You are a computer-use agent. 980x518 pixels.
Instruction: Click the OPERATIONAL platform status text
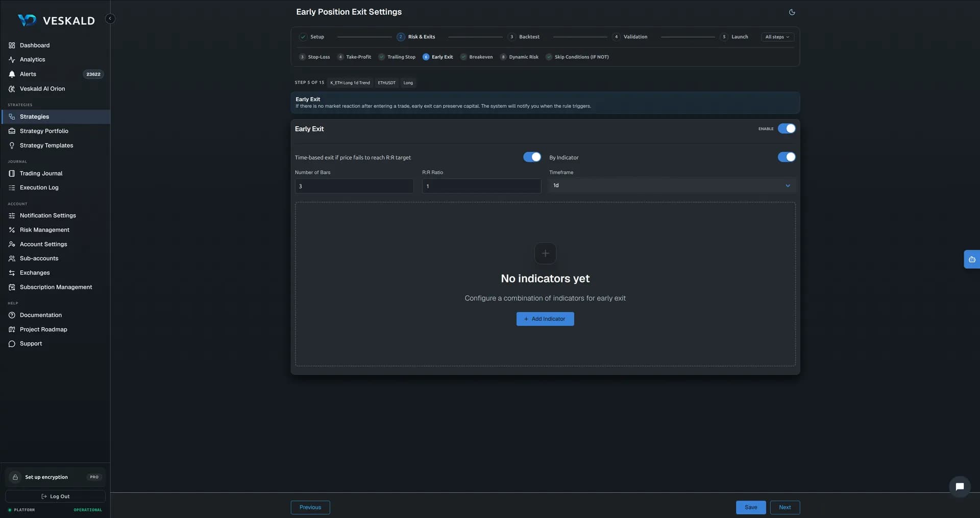pos(88,510)
